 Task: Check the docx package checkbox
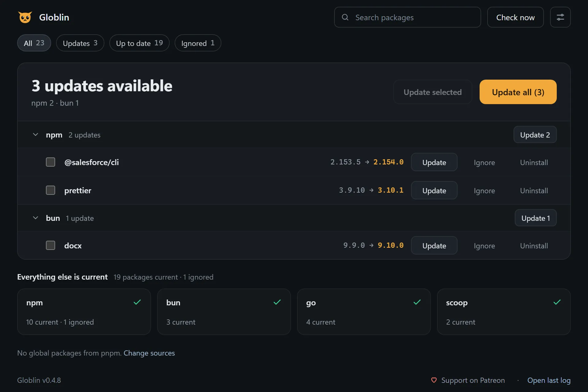[x=51, y=245]
